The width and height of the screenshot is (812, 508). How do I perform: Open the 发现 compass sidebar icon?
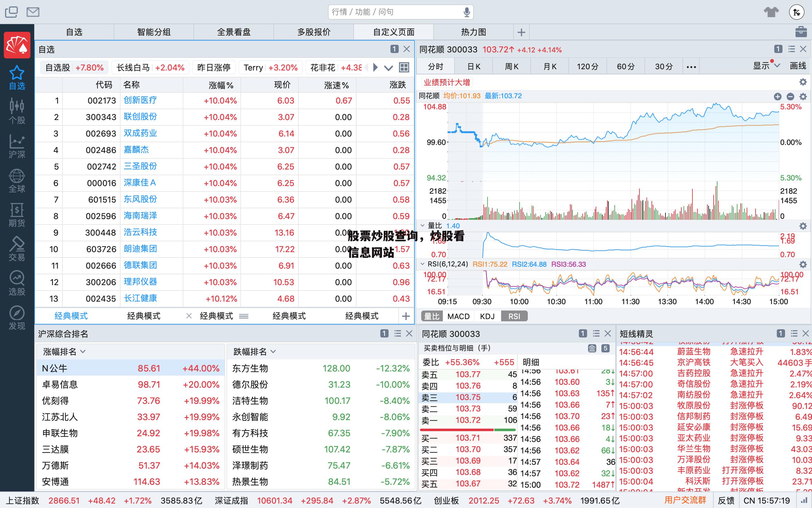click(x=17, y=317)
